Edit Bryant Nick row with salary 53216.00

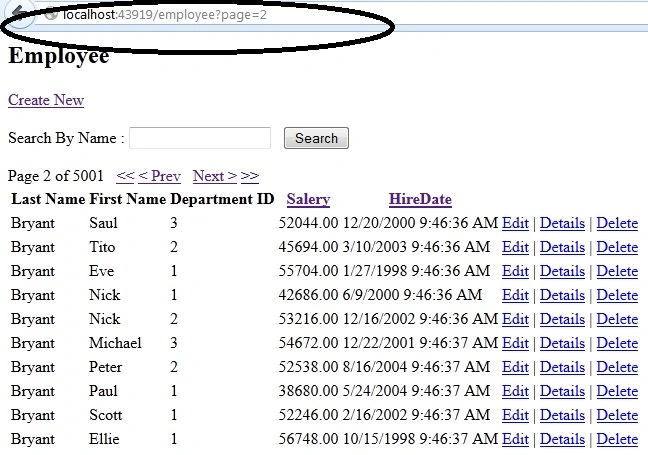(x=515, y=319)
